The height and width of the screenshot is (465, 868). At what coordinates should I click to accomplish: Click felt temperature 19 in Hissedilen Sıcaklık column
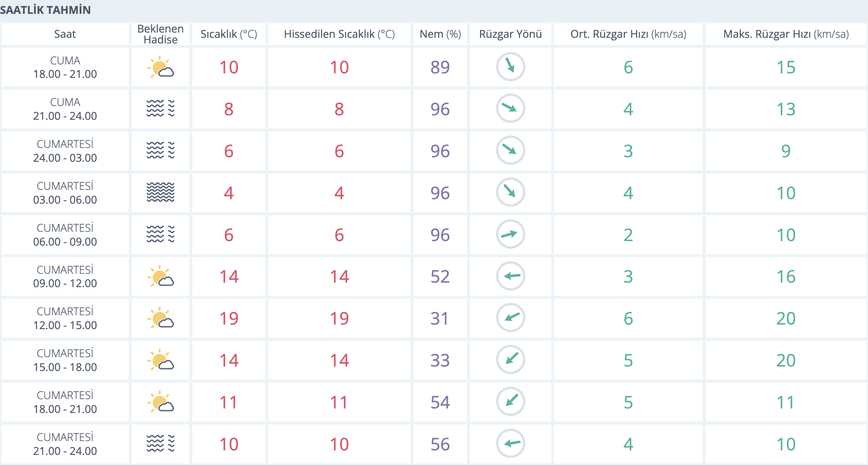339,319
